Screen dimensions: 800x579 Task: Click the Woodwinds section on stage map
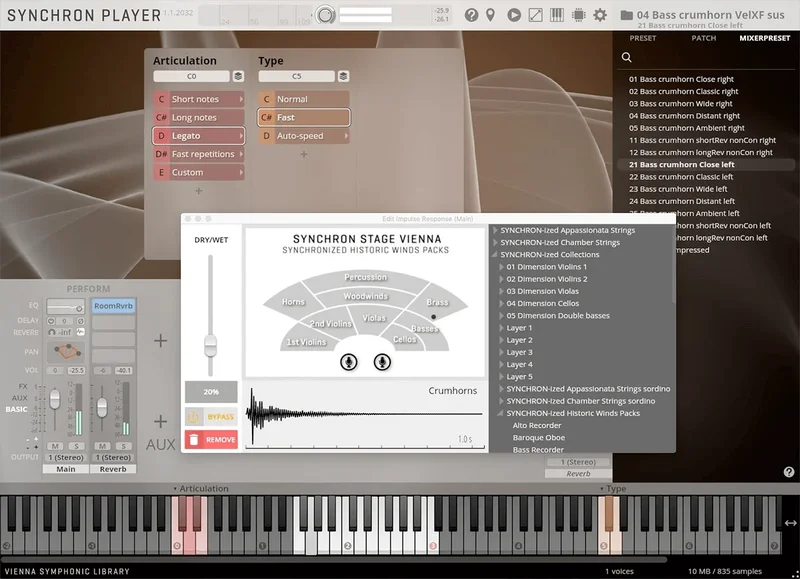point(365,296)
